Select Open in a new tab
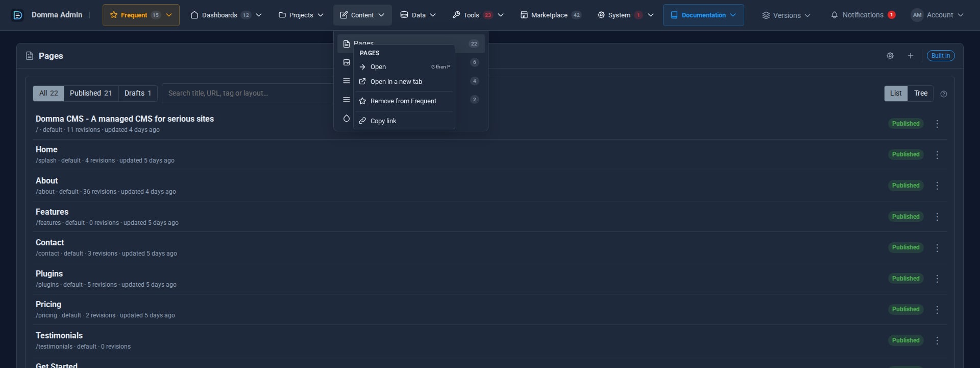 click(404, 82)
